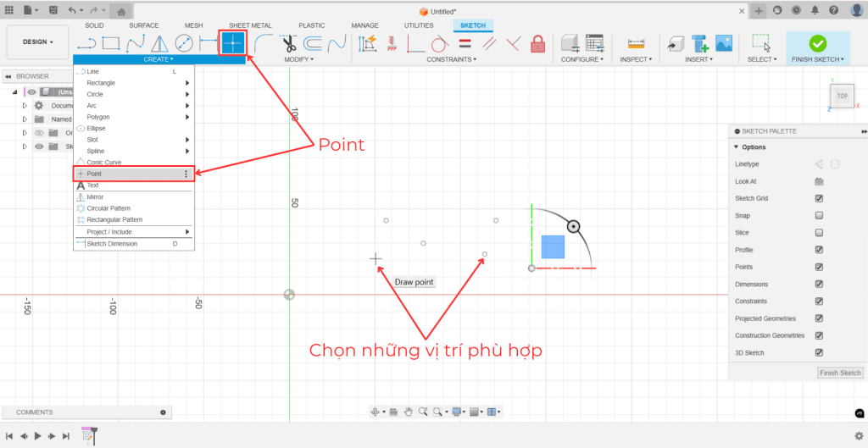Click the Look At calendar icon
This screenshot has width=868, height=448.
819,181
